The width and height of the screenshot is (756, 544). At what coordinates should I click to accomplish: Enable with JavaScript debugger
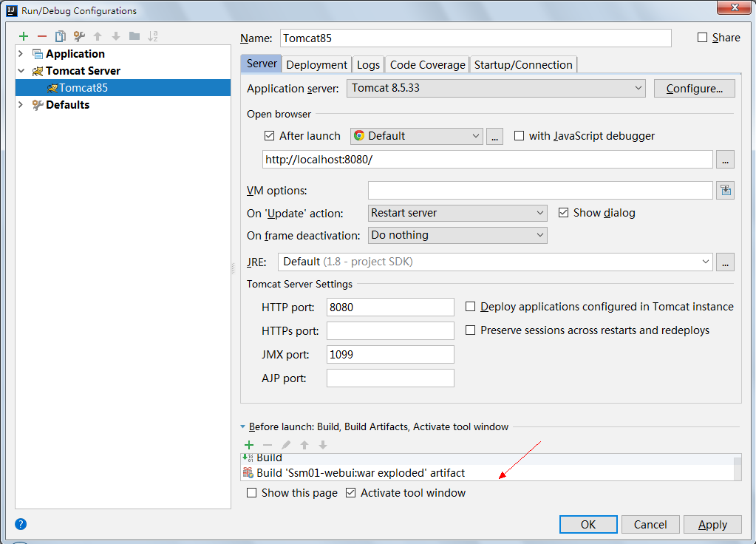[519, 136]
